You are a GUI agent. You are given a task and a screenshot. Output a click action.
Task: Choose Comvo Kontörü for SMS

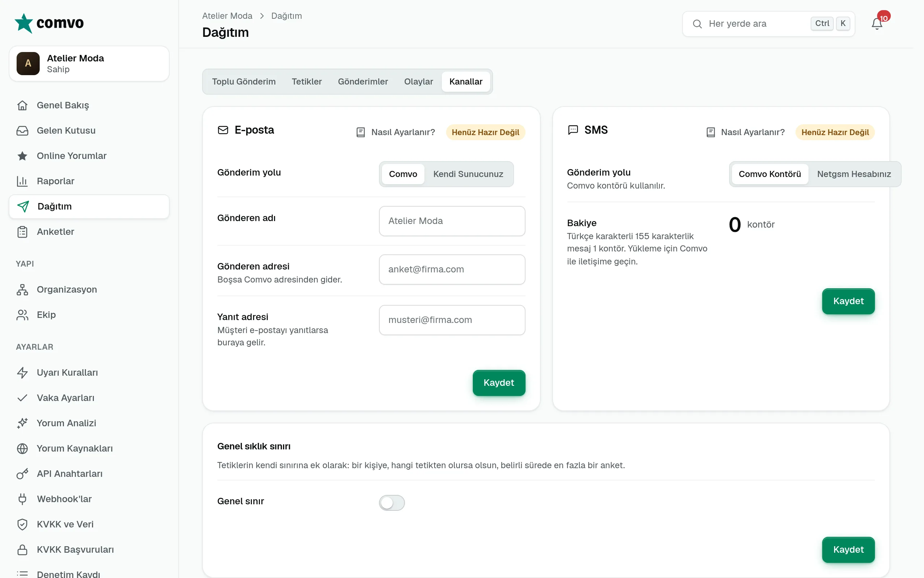[770, 174]
